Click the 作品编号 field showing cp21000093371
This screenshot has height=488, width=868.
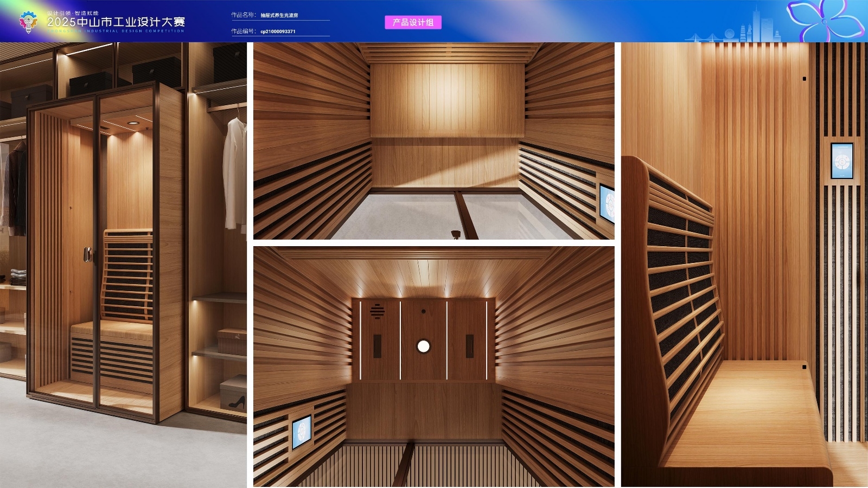(x=280, y=31)
